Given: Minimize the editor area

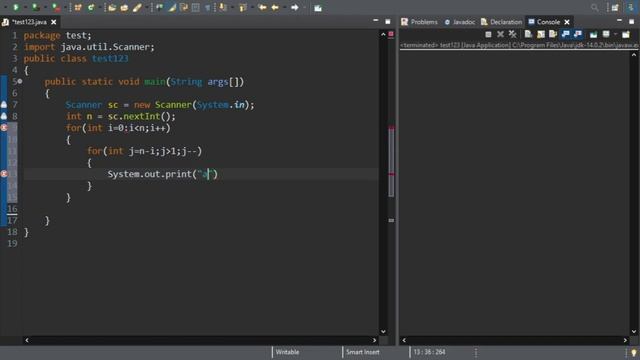Looking at the screenshot, I should 376,20.
